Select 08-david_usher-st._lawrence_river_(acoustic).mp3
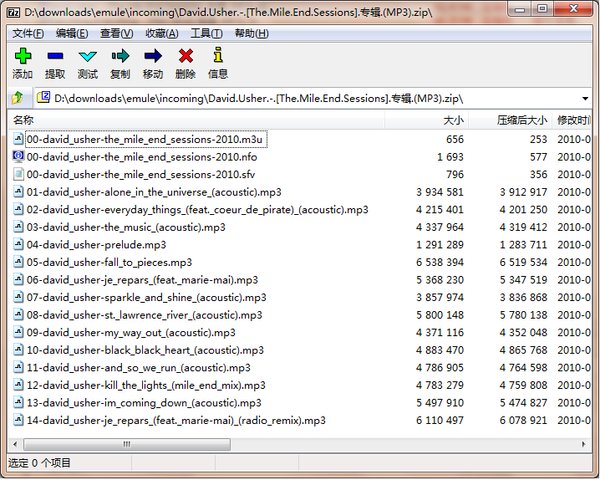This screenshot has height=480, width=600. click(x=145, y=315)
